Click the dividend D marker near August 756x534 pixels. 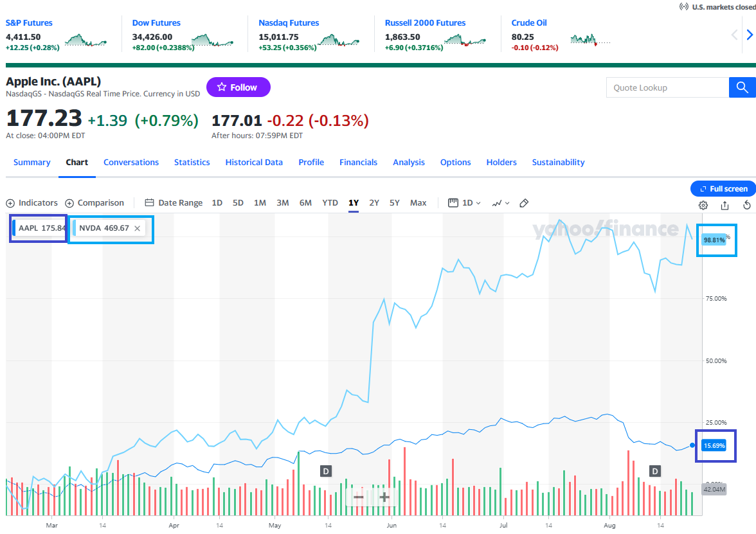[x=654, y=471]
